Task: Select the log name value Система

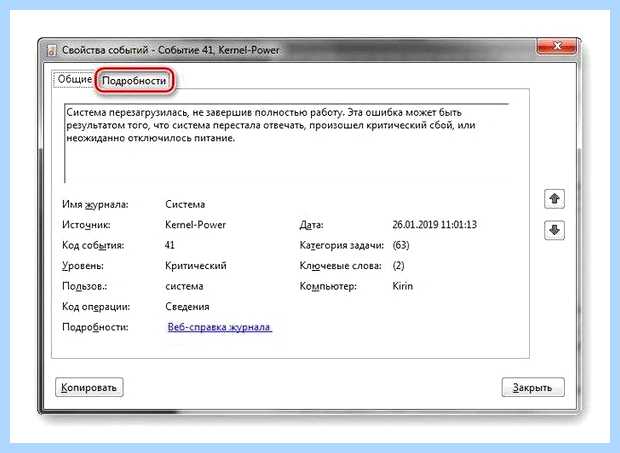Action: 185,204
